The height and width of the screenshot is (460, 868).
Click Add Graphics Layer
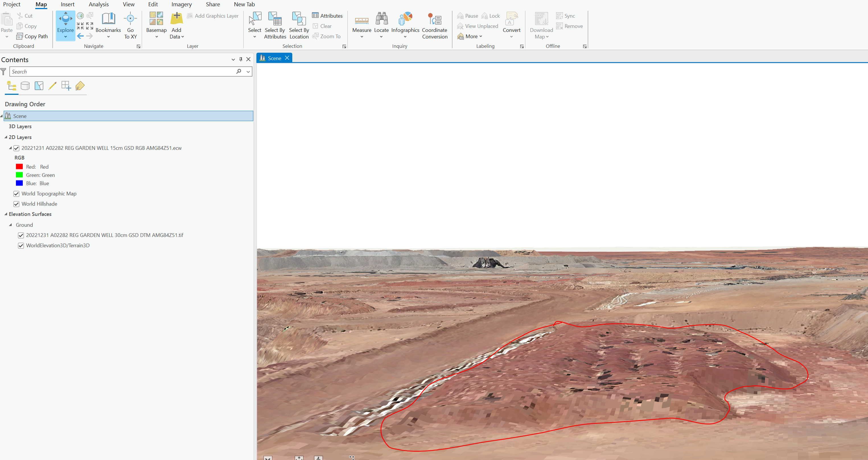[213, 16]
